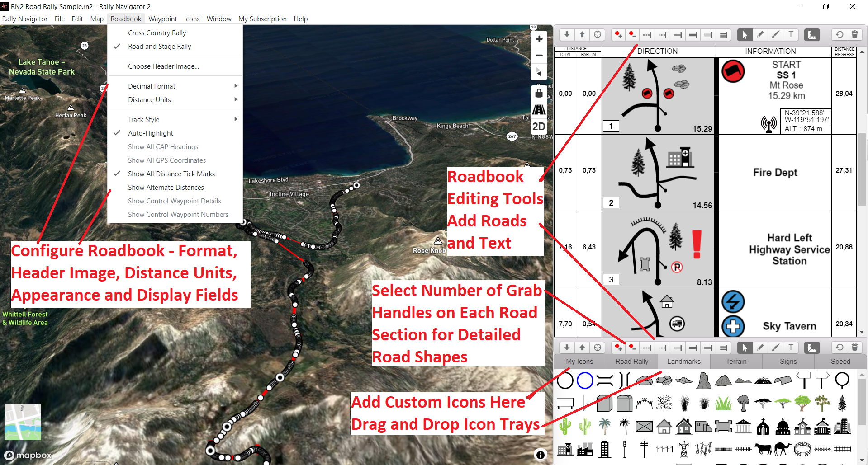This screenshot has height=465, width=868.
Task: Pick the cow icon in the icon tray
Action: (763, 449)
